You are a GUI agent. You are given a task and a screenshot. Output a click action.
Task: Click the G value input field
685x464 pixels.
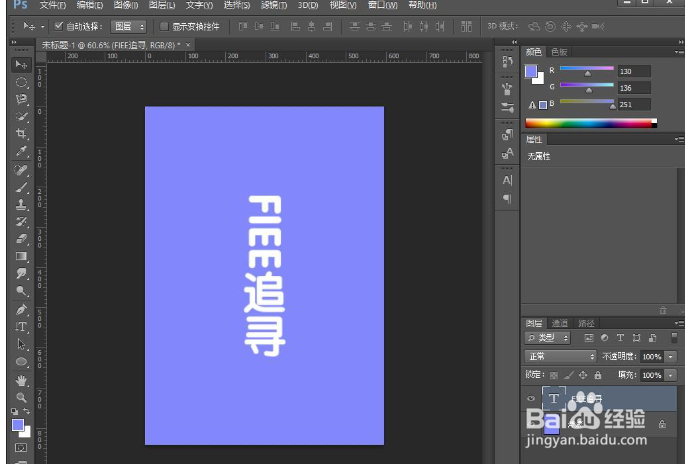point(634,88)
